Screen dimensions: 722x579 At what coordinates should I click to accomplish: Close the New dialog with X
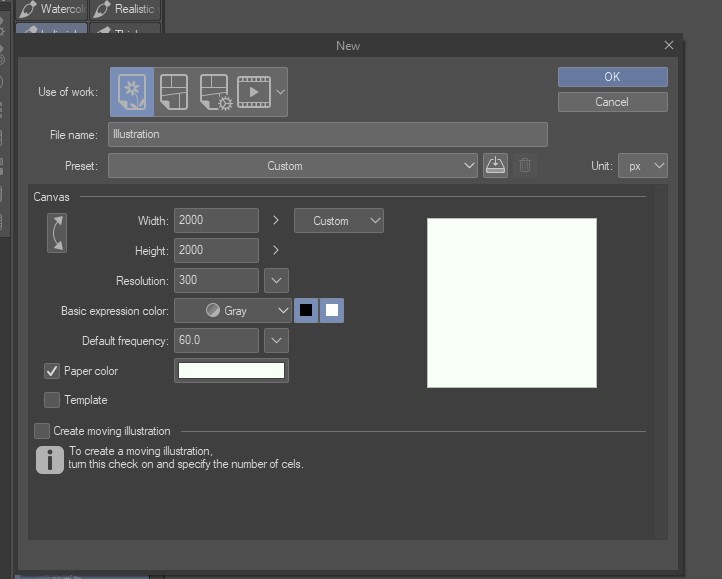pos(669,45)
